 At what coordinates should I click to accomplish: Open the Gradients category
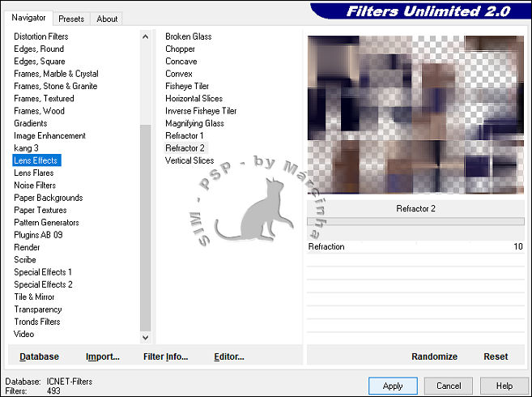pos(31,123)
